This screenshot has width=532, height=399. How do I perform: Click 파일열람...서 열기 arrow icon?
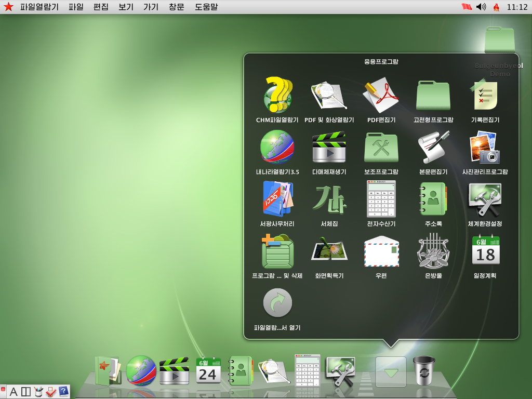pyautogui.click(x=277, y=303)
